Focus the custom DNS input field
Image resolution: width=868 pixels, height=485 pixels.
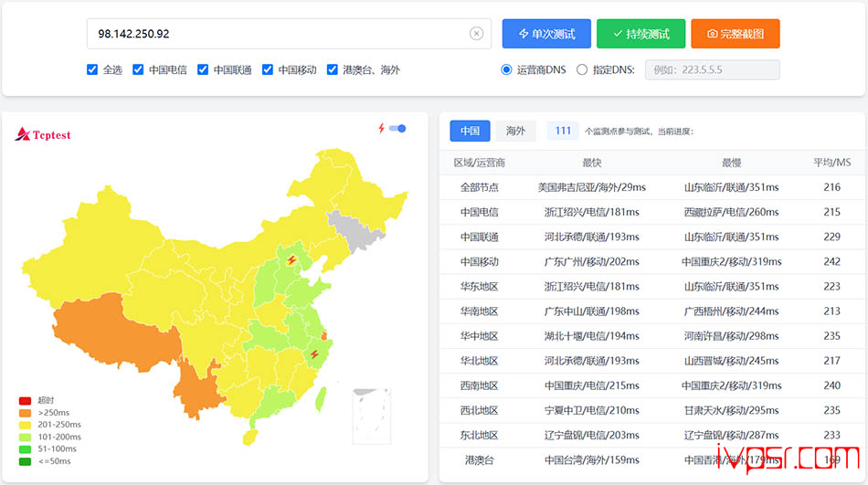point(712,69)
